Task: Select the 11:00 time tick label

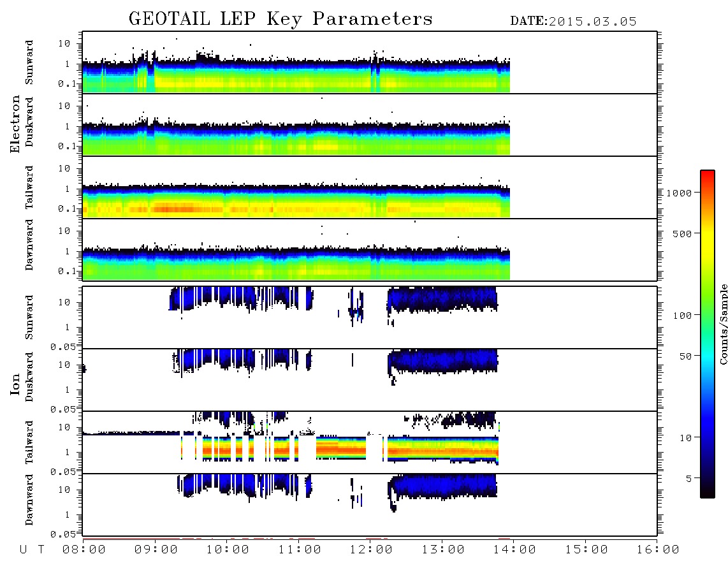Action: 300,550
